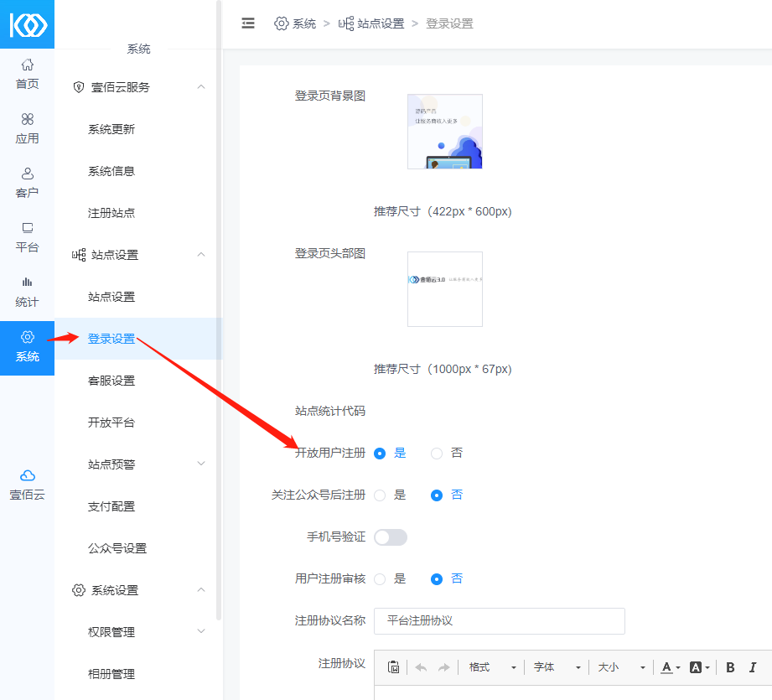Click 站点设置 breadcrumb link
This screenshot has height=700, width=772.
point(381,23)
